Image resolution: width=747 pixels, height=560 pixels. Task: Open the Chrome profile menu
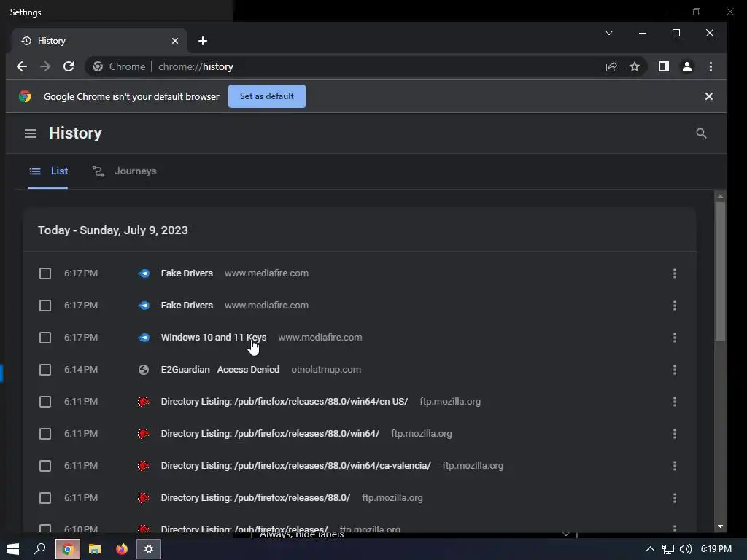(x=687, y=66)
